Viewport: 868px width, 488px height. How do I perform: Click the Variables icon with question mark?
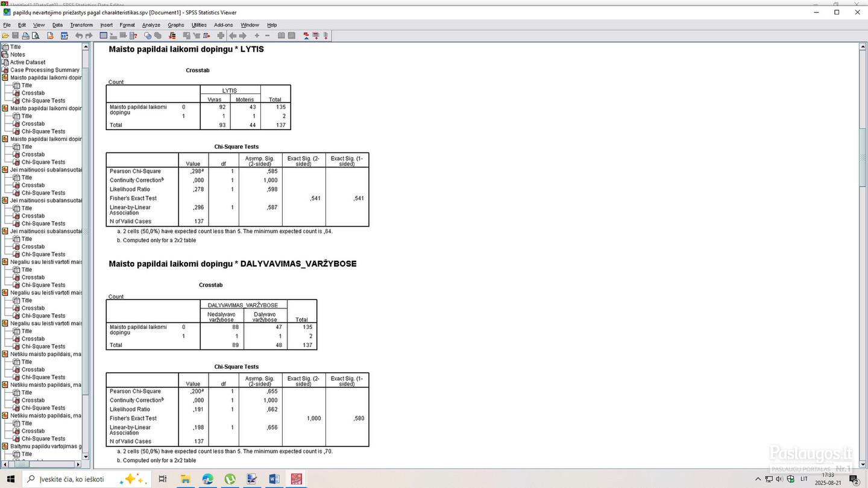point(133,36)
